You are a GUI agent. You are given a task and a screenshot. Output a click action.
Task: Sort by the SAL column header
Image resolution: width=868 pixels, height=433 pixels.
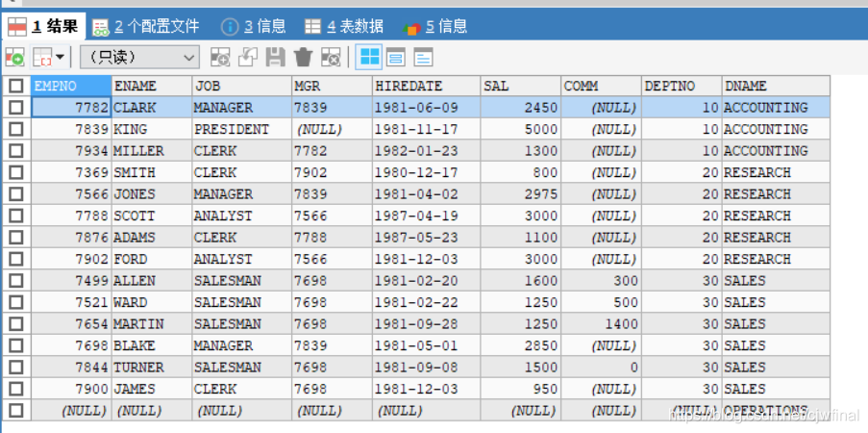[x=520, y=86]
